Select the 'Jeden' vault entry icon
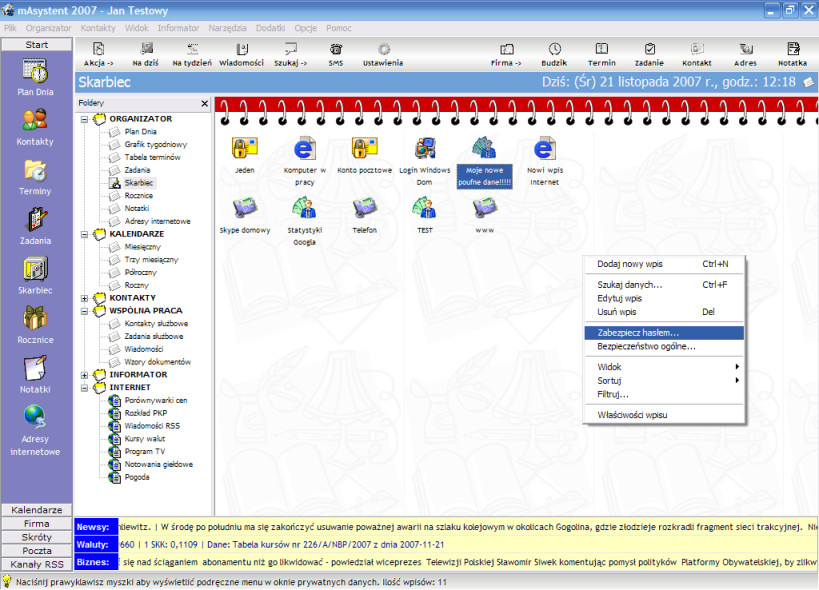This screenshot has height=590, width=819. (x=244, y=148)
